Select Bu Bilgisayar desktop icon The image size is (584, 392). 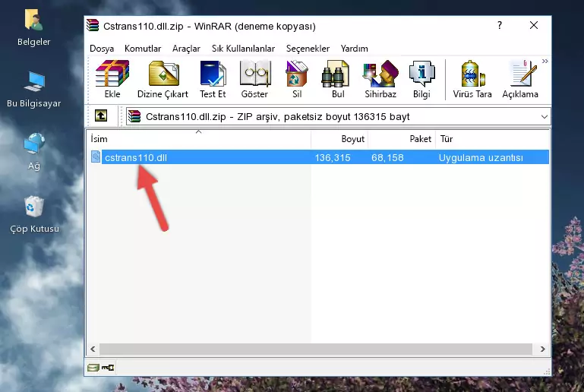click(x=33, y=90)
